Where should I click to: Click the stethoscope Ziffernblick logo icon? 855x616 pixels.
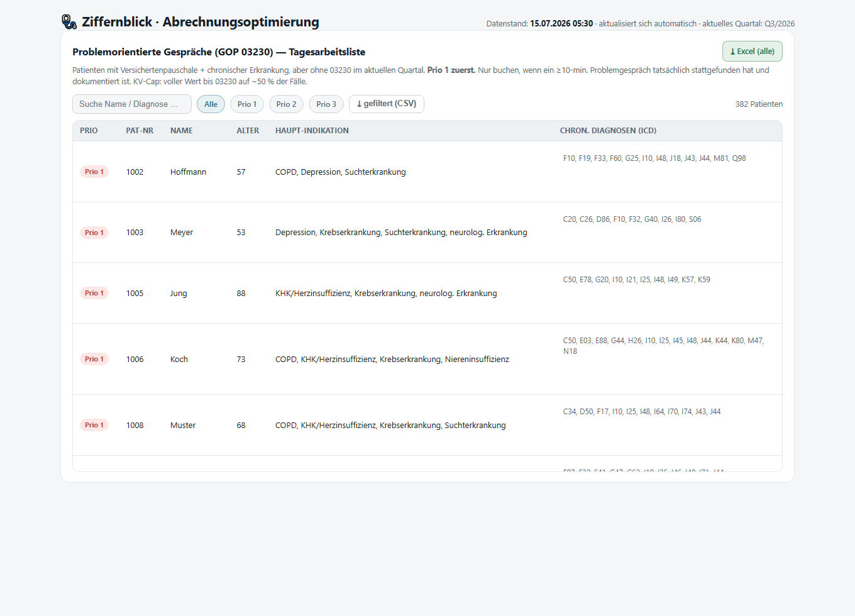[x=69, y=22]
